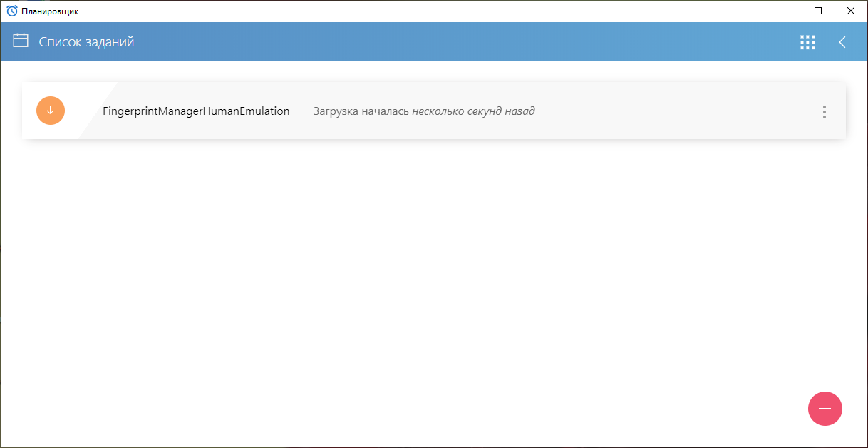Screen dimensions: 868x448
Task: Select the FingerprintManagerHumanEmulation task name
Action: [x=196, y=111]
